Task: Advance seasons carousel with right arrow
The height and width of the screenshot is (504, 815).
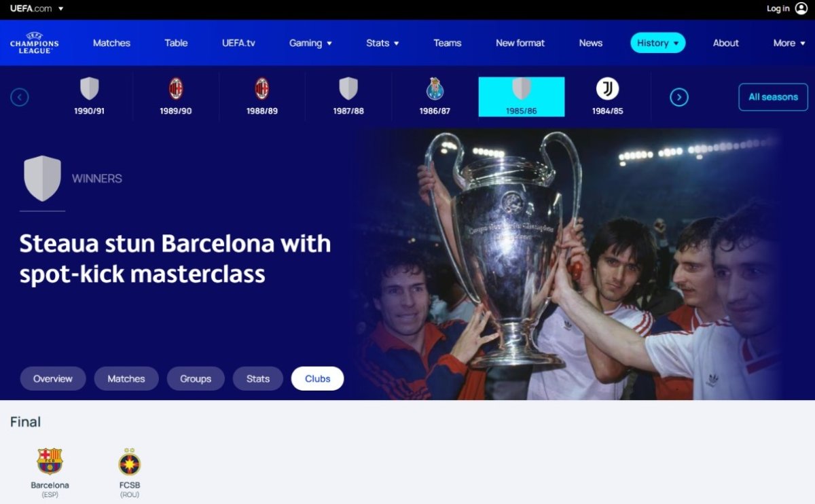Action: coord(679,97)
